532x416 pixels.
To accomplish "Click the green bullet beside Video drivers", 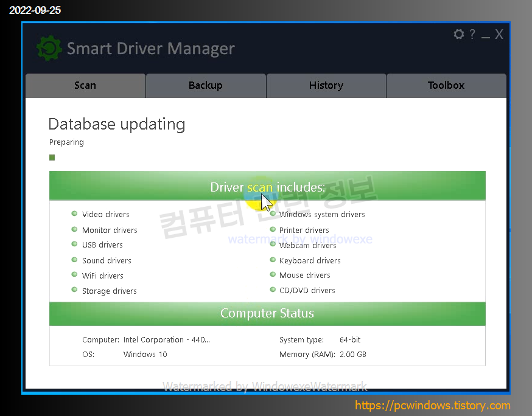I will (x=74, y=213).
